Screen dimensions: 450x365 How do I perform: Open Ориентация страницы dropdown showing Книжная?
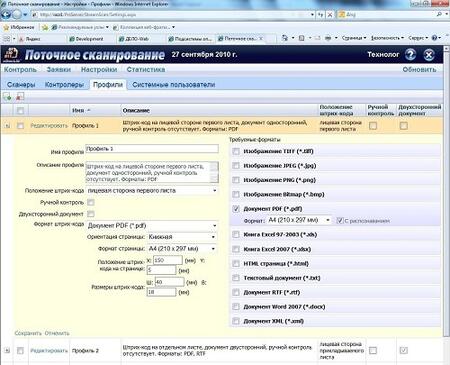point(182,237)
